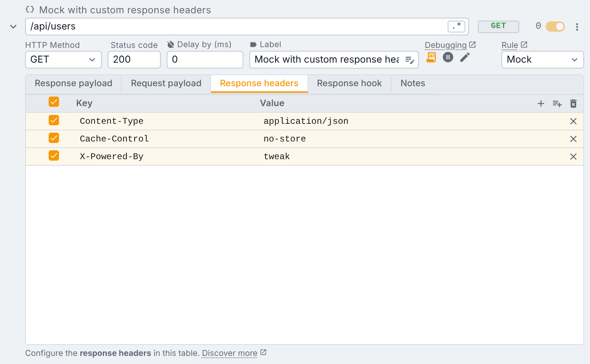Uncheck the X-Powered-By header checkbox
Image resolution: width=590 pixels, height=364 pixels.
pos(54,155)
